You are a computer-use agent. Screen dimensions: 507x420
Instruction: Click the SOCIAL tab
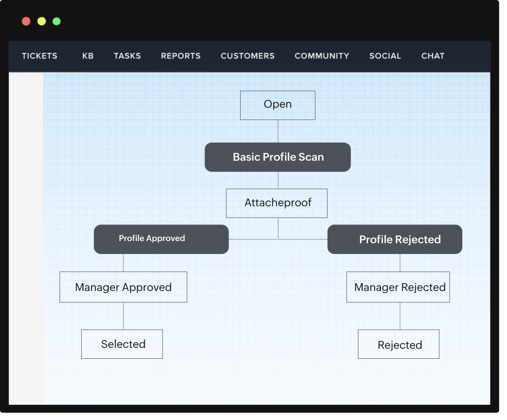pos(385,56)
